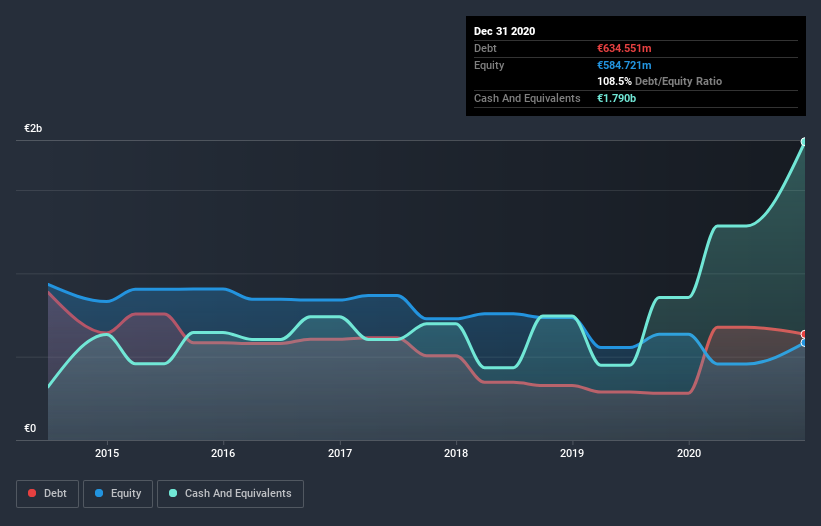Click the Equity row label in tooltip

[489, 65]
